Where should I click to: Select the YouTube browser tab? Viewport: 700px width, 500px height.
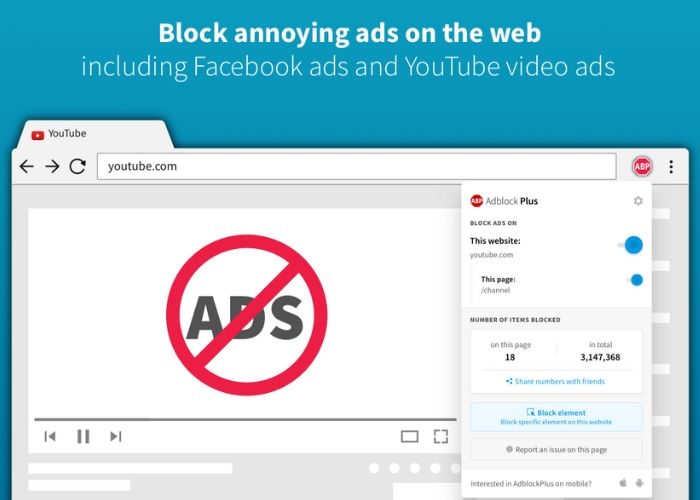click(95, 134)
